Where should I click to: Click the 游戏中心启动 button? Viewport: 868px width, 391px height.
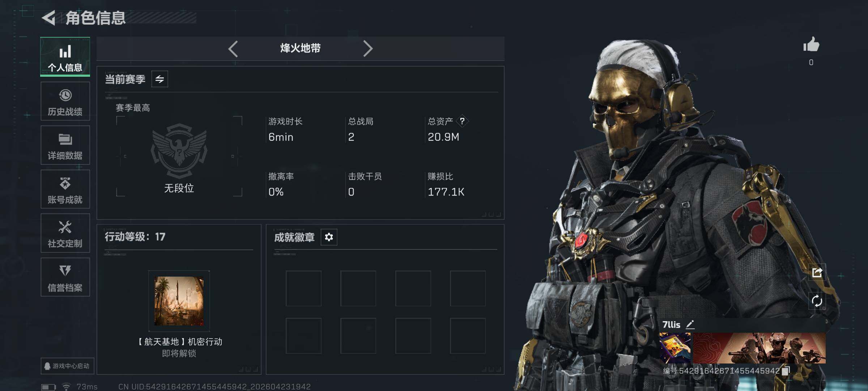[67, 366]
